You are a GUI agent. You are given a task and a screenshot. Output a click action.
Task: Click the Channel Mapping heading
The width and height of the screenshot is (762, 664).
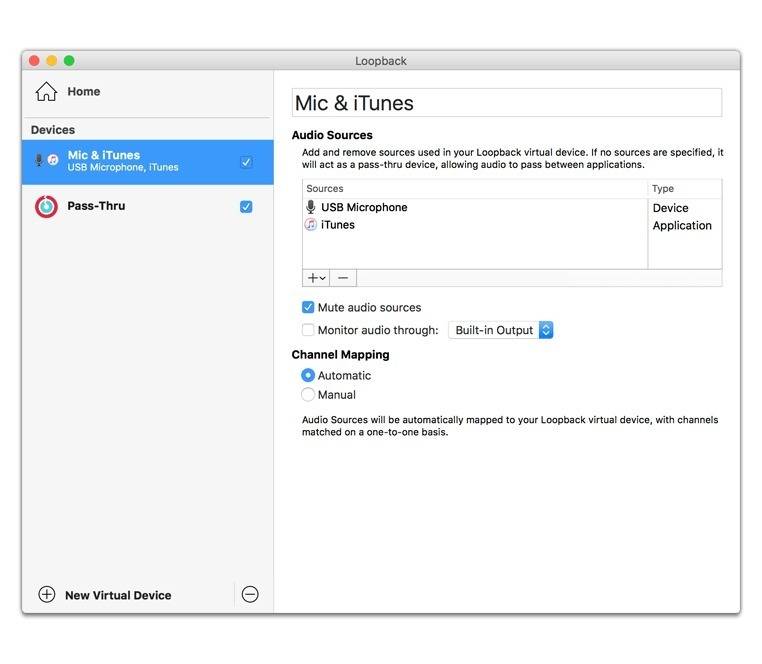click(x=341, y=355)
